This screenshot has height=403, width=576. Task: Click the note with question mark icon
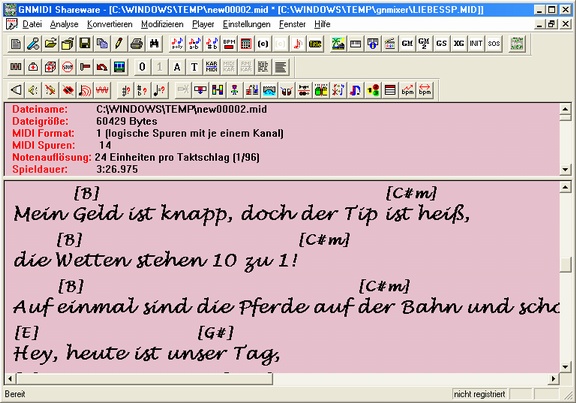(159, 90)
